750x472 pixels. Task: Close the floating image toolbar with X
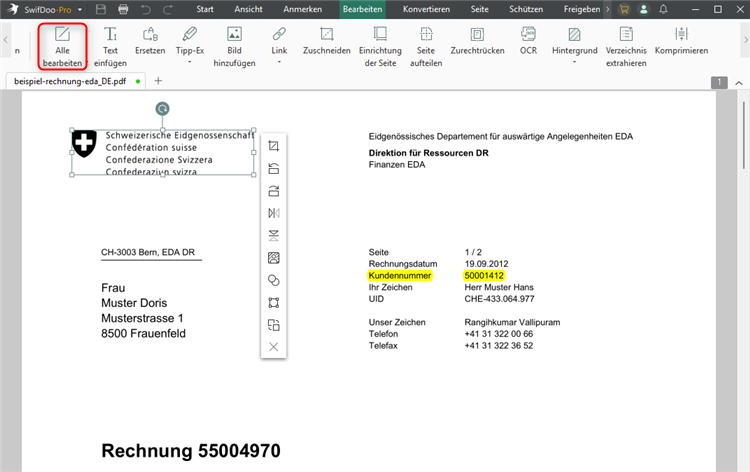(274, 347)
